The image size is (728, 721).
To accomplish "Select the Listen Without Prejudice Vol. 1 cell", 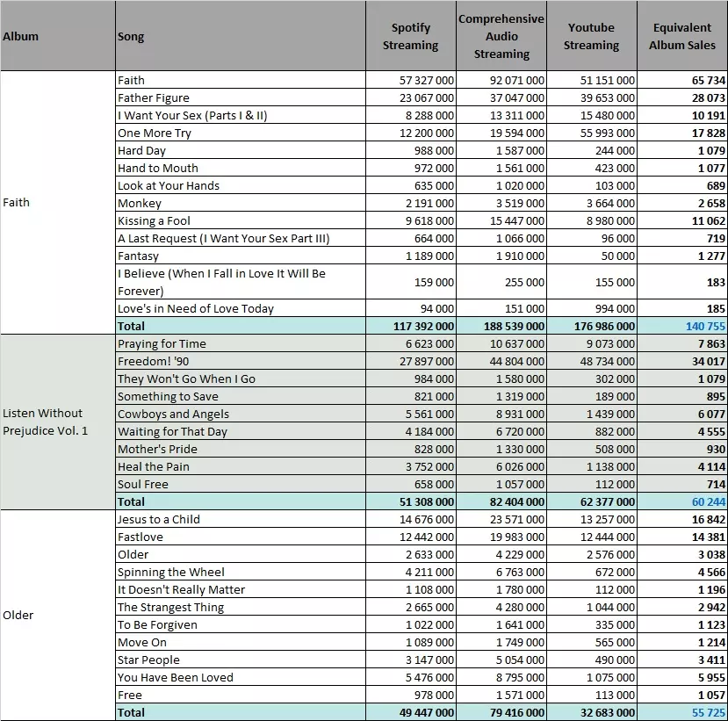I will pyautogui.click(x=58, y=422).
